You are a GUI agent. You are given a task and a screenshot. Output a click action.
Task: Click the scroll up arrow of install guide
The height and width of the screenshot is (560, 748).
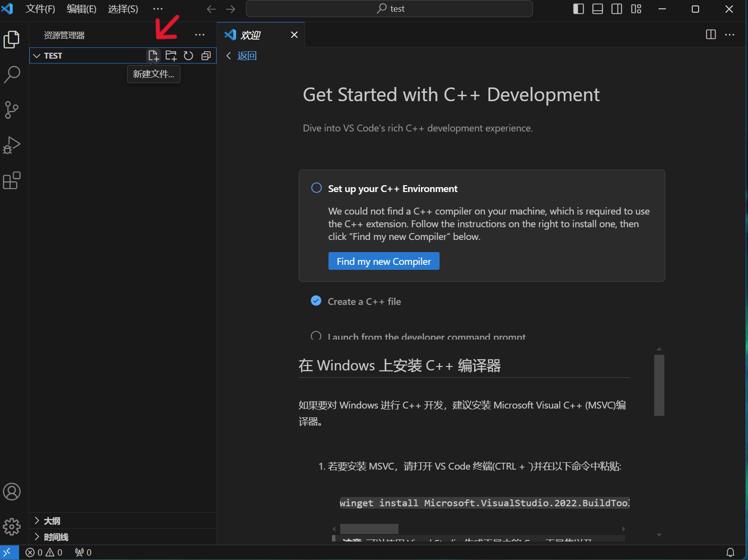point(659,349)
